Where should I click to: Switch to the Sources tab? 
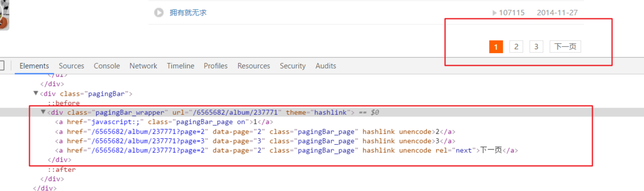71,66
